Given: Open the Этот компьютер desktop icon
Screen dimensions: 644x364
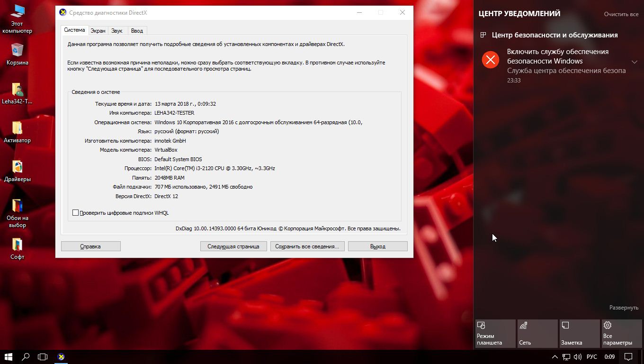Looking at the screenshot, I should [x=18, y=19].
